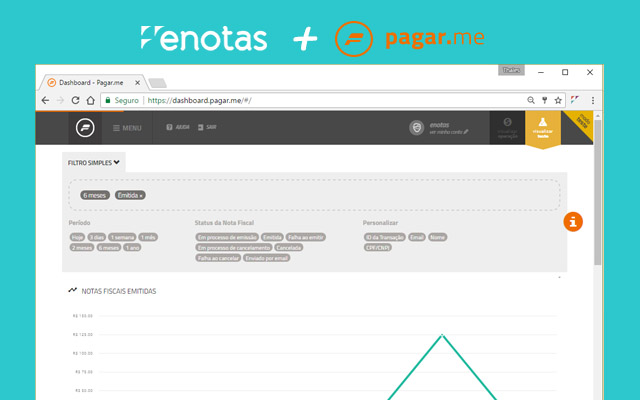Click the enotas account avatar icon
The height and width of the screenshot is (400, 640).
tap(416, 128)
